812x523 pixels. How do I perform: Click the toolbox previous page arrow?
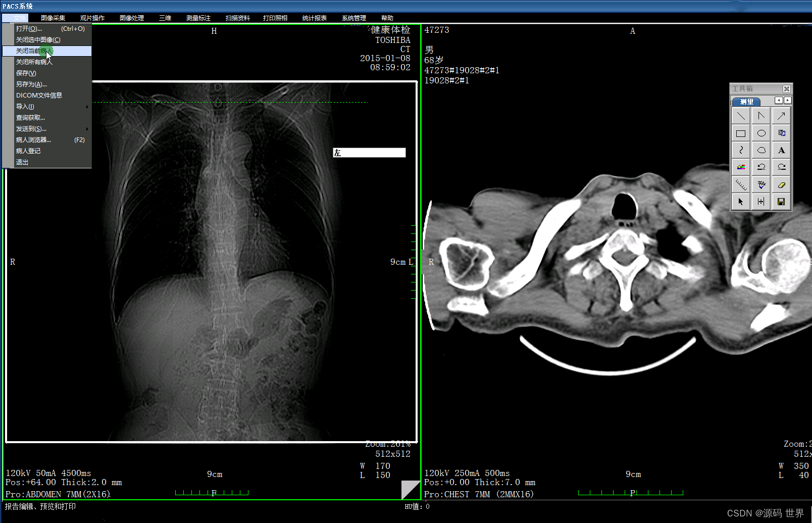tap(779, 101)
